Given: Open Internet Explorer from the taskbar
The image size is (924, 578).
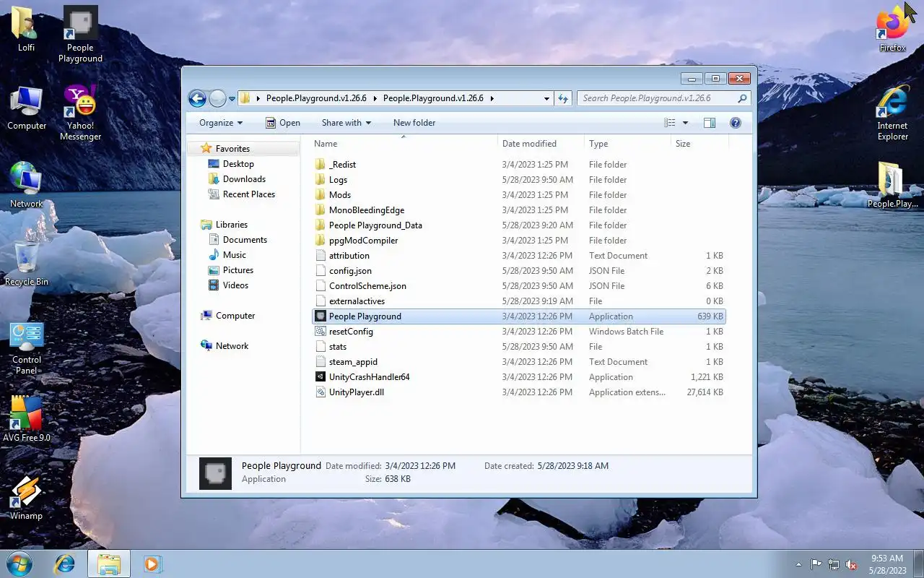Looking at the screenshot, I should [65, 564].
